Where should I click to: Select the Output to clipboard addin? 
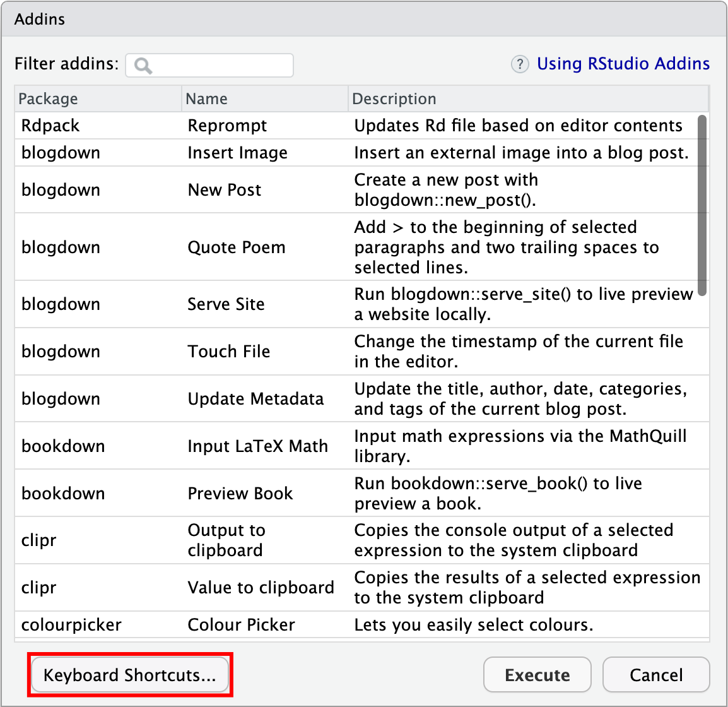tap(226, 540)
